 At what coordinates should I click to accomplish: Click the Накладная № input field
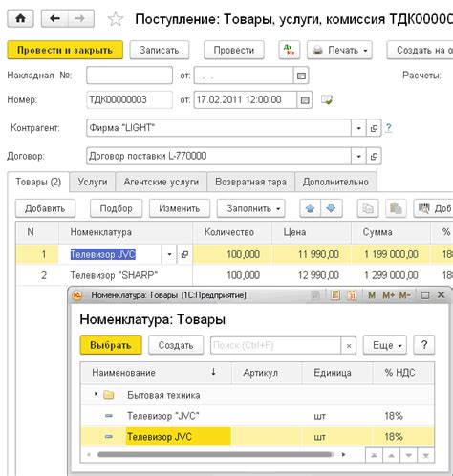[129, 76]
